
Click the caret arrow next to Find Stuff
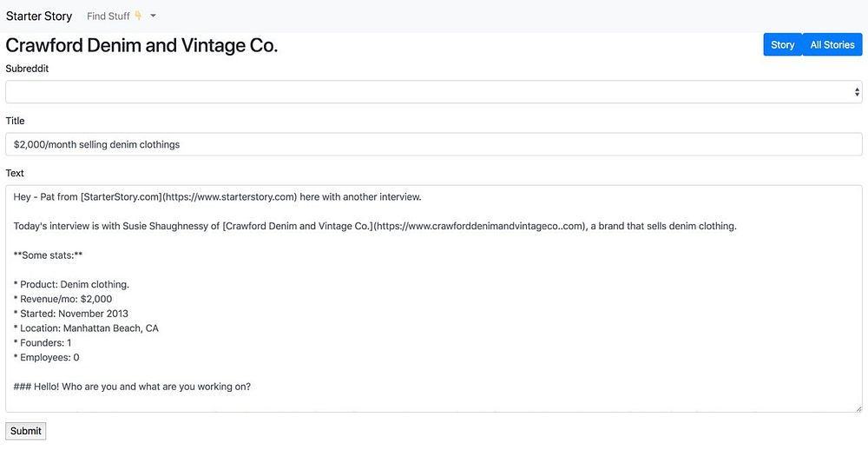coord(153,17)
